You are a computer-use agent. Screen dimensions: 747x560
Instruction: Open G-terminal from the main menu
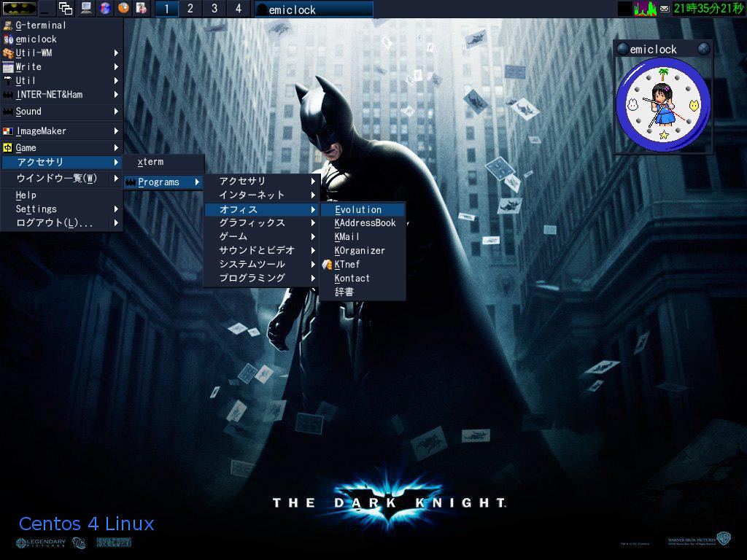[x=41, y=26]
